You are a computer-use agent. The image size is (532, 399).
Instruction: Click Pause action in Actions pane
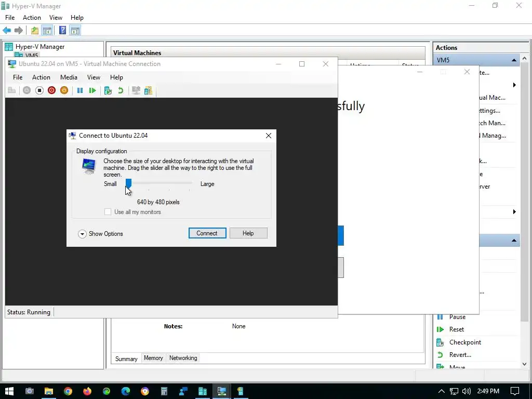point(457,317)
